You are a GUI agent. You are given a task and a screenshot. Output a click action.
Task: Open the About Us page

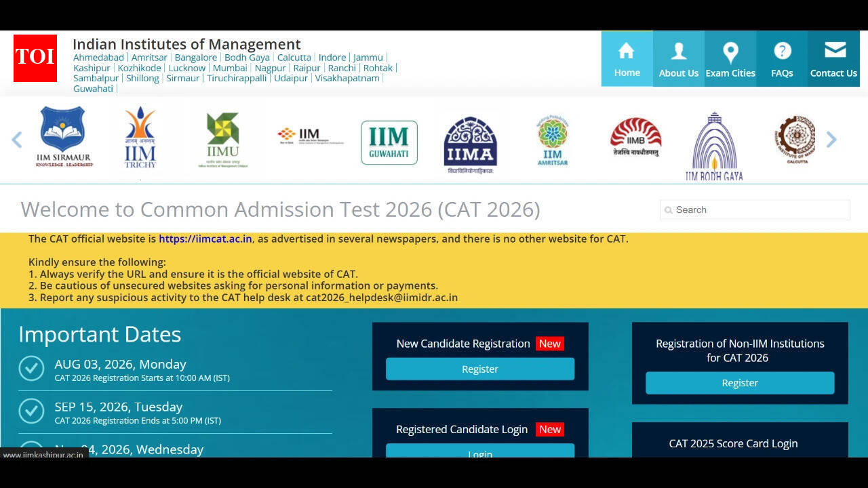tap(679, 59)
